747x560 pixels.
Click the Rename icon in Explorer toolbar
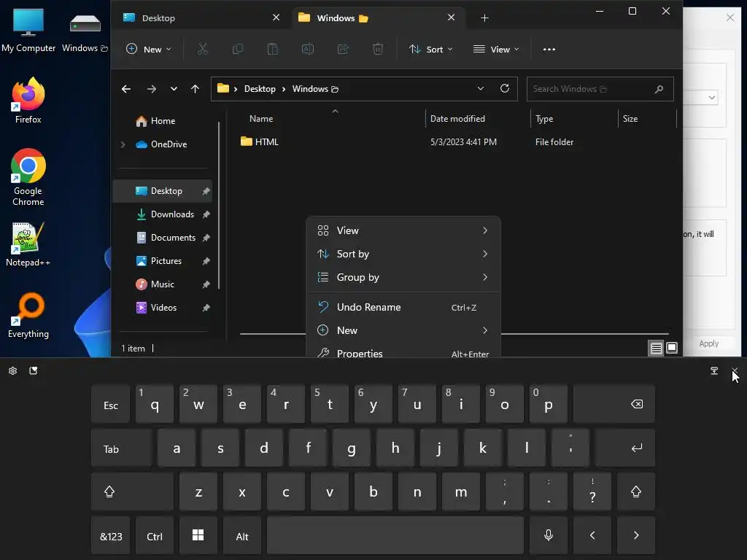[x=308, y=49]
